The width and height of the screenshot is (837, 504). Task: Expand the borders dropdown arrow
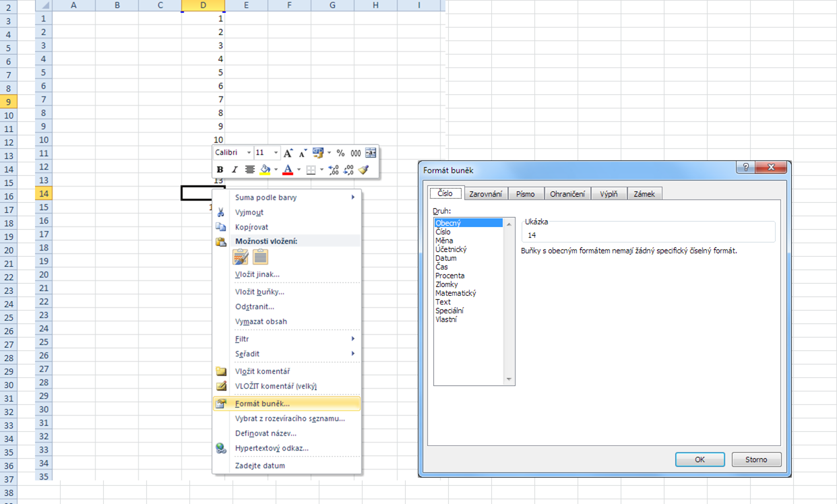[x=321, y=170]
